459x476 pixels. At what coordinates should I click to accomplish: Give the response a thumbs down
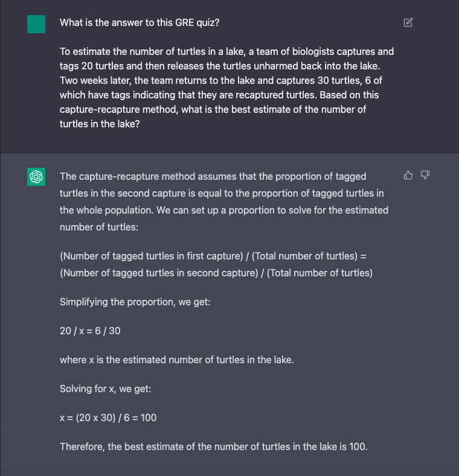click(x=425, y=176)
